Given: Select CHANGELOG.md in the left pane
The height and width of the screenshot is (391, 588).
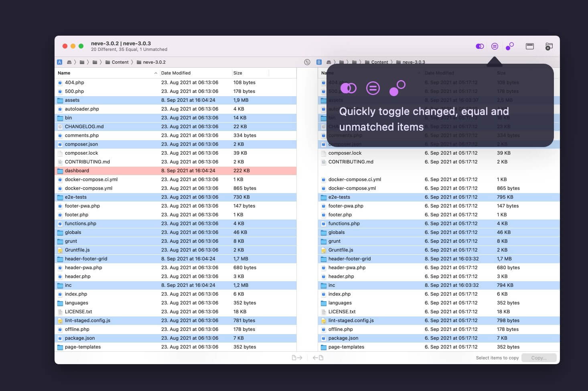Looking at the screenshot, I should pyautogui.click(x=84, y=127).
